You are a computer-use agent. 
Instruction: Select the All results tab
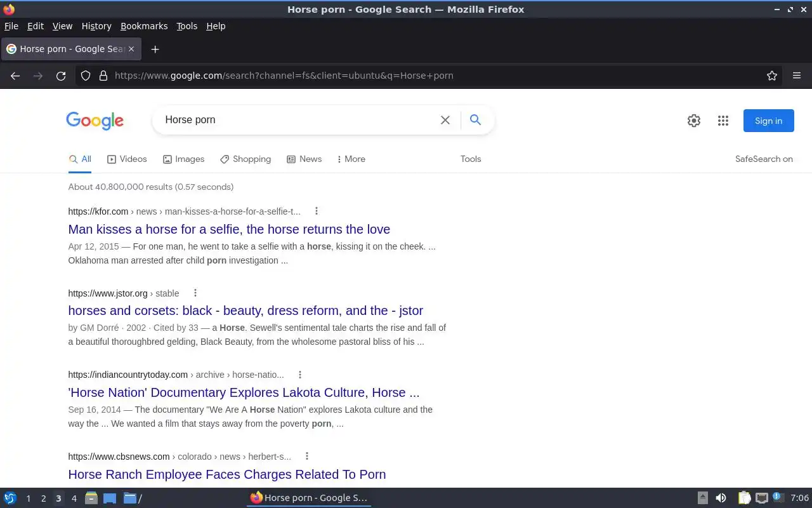(x=80, y=159)
